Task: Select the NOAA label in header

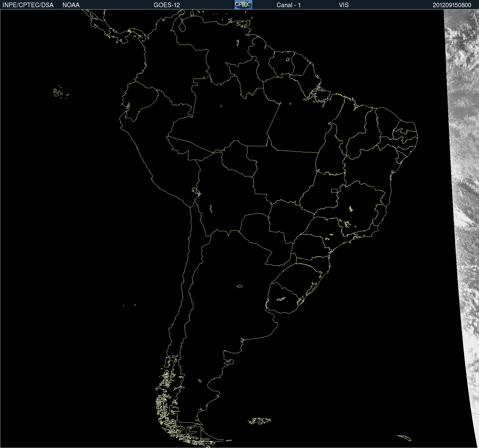Action: coord(71,5)
